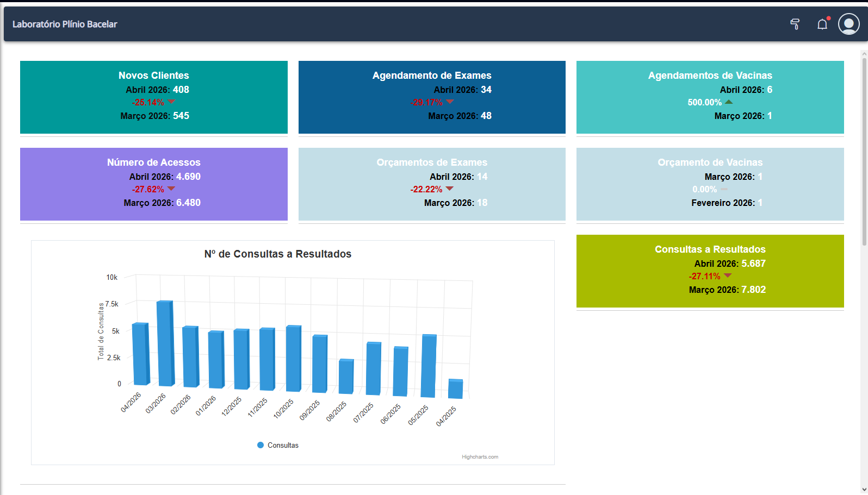Screen dimensions: 868x495
Task: Open the theme paint roller icon
Action: click(x=795, y=24)
